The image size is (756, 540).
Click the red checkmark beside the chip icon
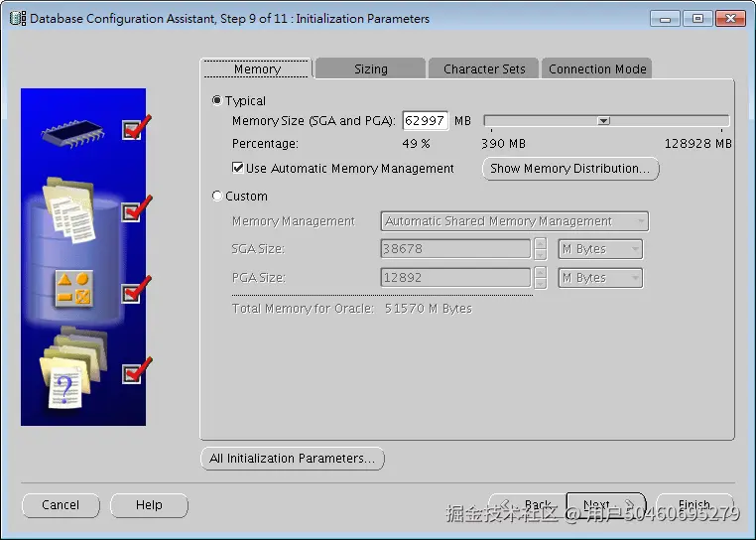(x=137, y=127)
